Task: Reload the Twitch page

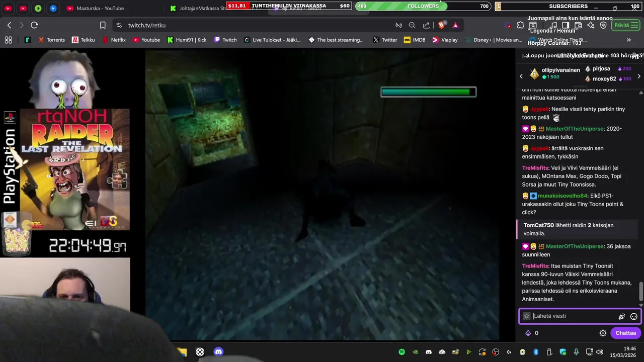Action: pos(34,25)
